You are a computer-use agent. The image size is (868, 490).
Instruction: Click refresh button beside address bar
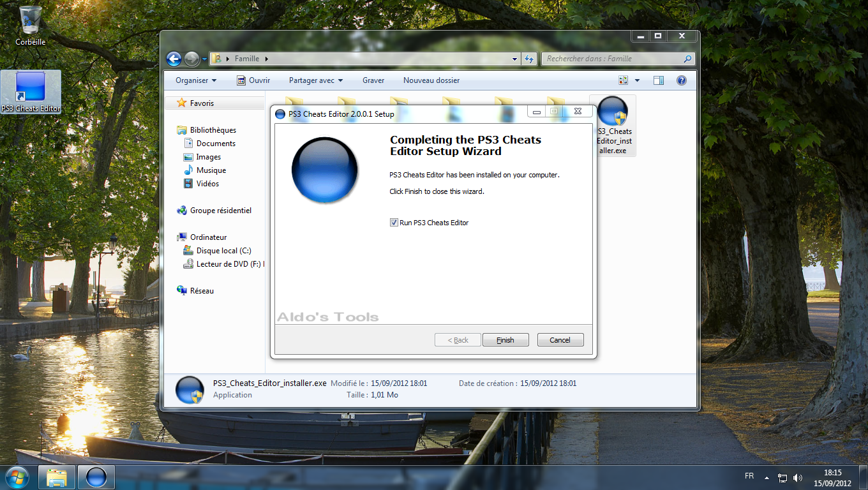(x=528, y=59)
